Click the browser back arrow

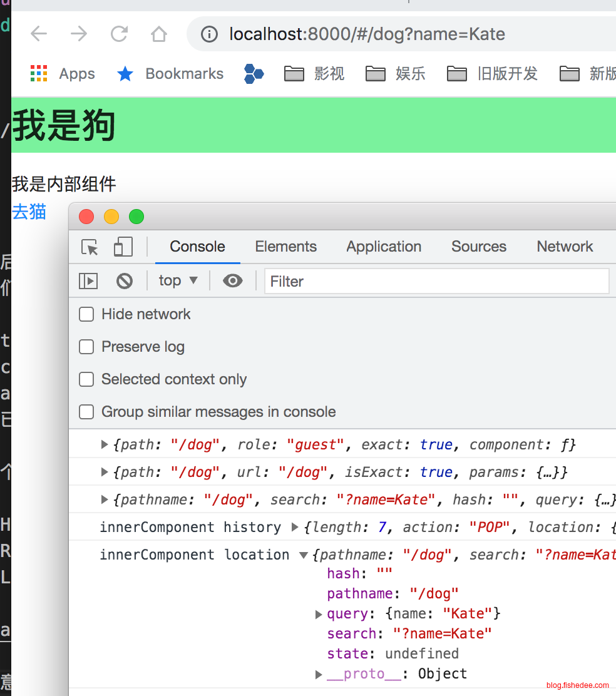pyautogui.click(x=39, y=34)
